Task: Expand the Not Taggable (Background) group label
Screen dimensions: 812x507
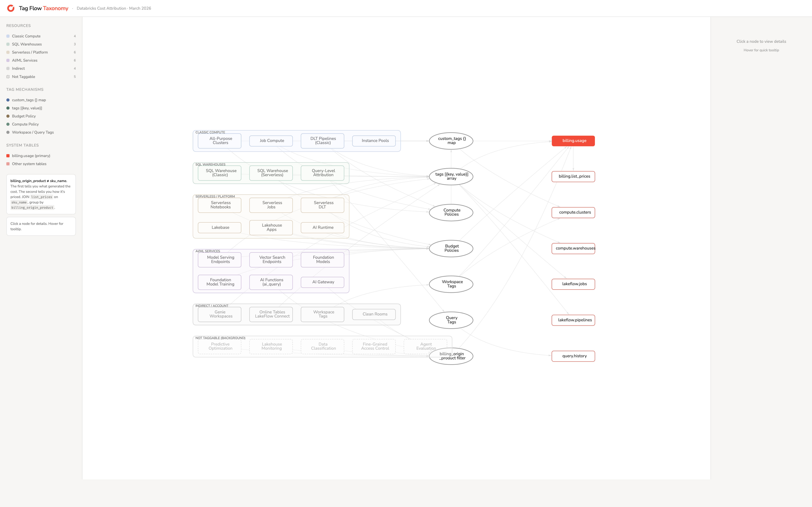Action: click(220, 338)
